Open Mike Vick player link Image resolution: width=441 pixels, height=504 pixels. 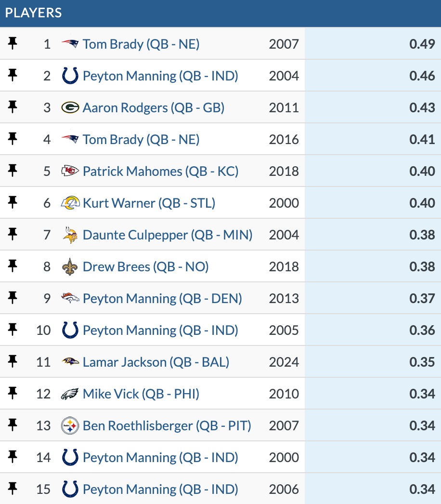(x=141, y=394)
